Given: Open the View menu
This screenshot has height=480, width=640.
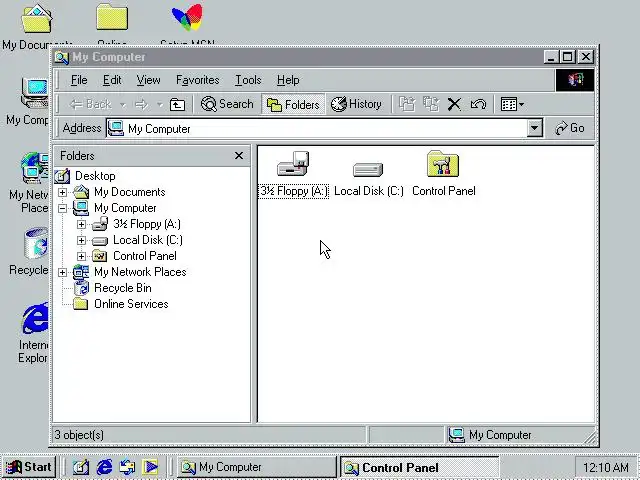Looking at the screenshot, I should pos(148,80).
